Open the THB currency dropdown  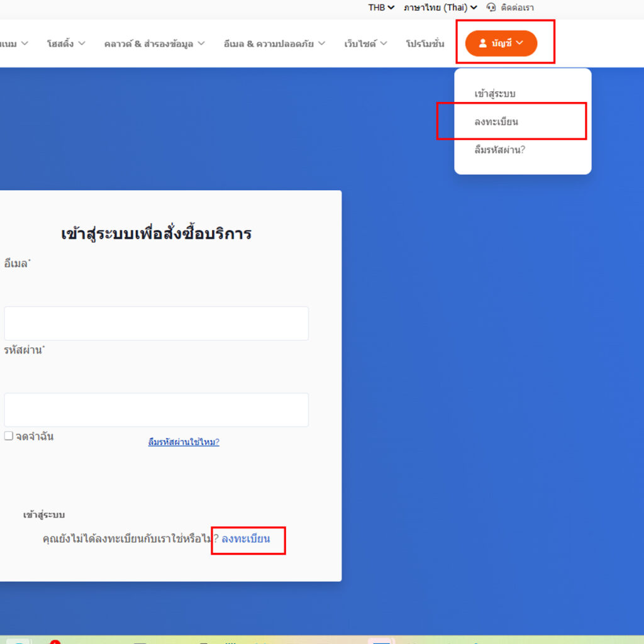coord(380,8)
